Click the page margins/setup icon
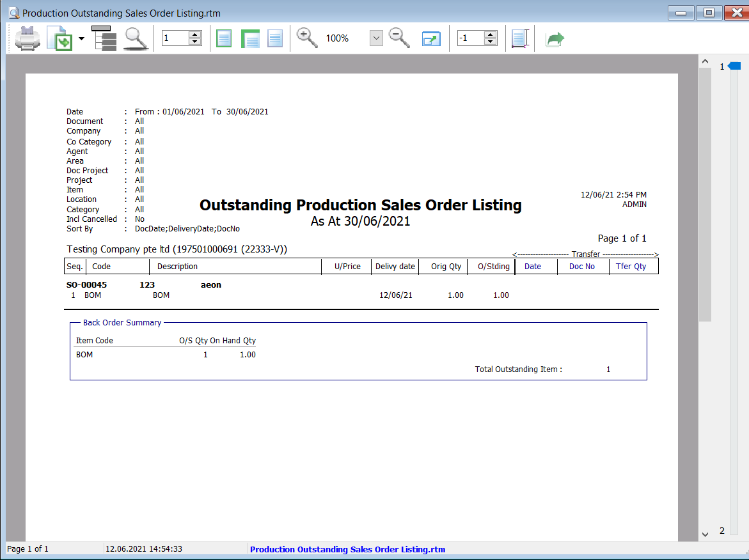This screenshot has width=749, height=560. [520, 38]
